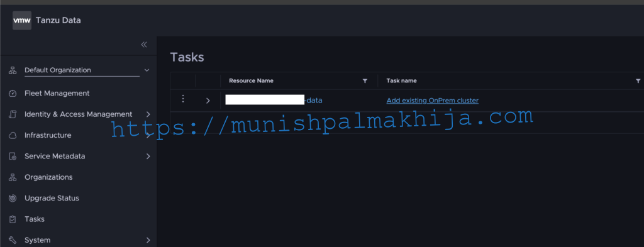Click the Tasks page heading

click(187, 57)
